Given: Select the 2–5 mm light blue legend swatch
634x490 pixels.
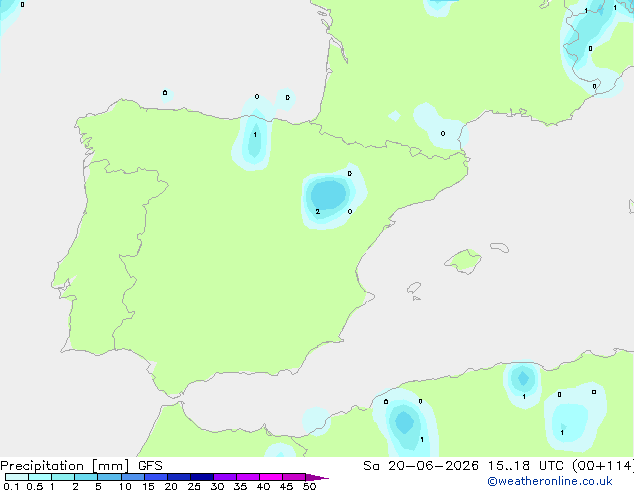Looking at the screenshot, I should click(x=86, y=477).
